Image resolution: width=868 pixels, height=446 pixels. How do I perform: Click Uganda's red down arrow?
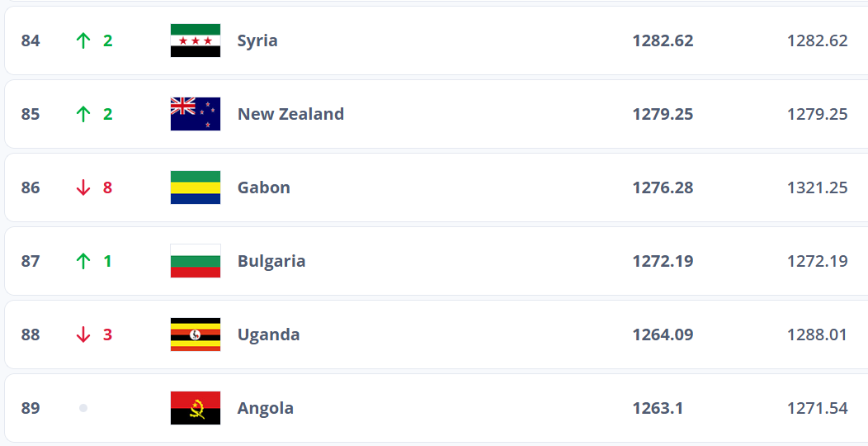(83, 334)
